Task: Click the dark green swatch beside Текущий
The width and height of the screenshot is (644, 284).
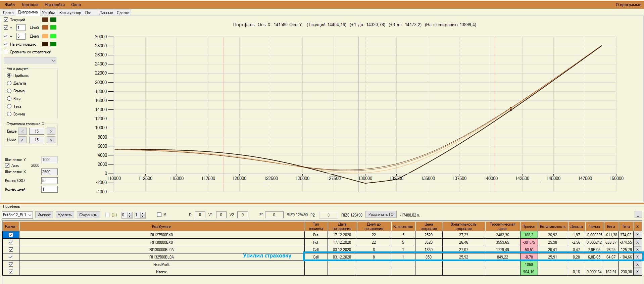Action: click(53, 19)
